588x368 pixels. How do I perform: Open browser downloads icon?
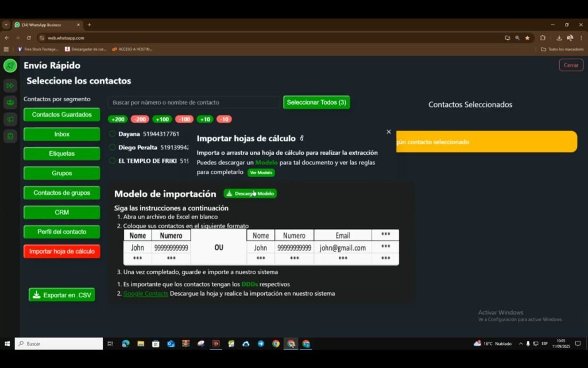coord(559,38)
